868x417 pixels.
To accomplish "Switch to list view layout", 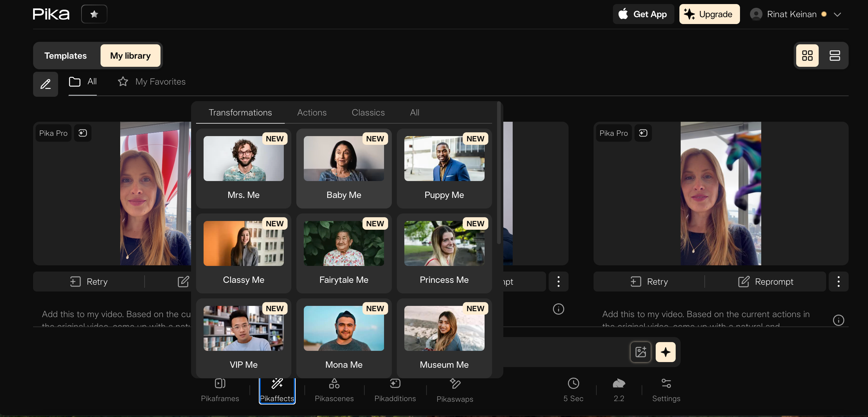I will pos(834,56).
